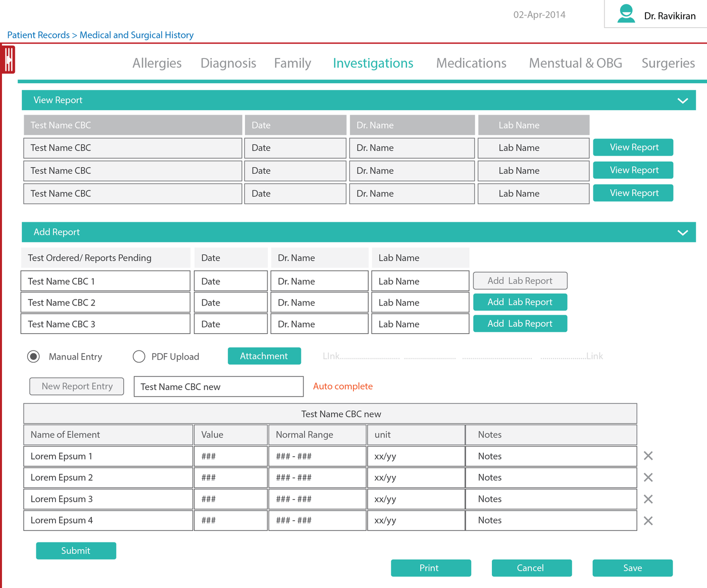The height and width of the screenshot is (588, 707).
Task: Open the Allergies tab
Action: pos(157,63)
